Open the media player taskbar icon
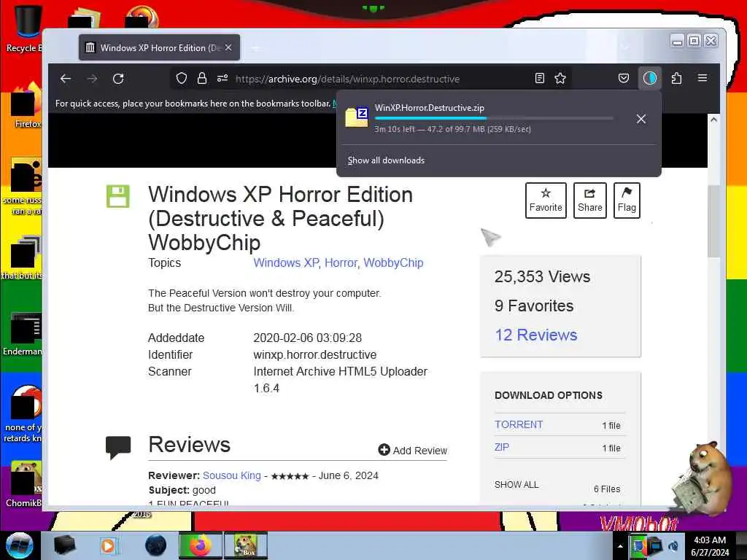This screenshot has width=747, height=560. tap(109, 545)
